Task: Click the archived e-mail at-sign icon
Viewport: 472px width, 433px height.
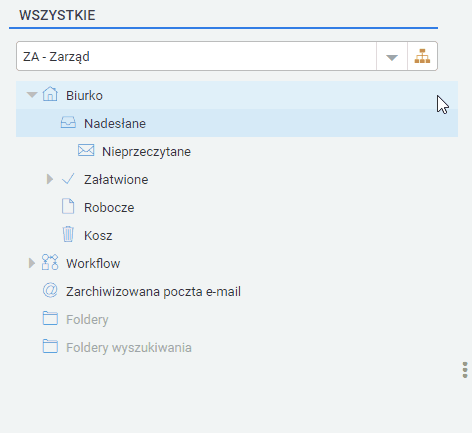Action: pyautogui.click(x=50, y=290)
